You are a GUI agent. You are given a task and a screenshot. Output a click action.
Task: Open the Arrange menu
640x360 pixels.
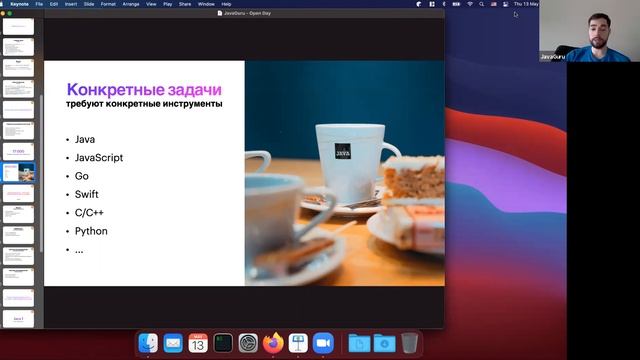(x=131, y=4)
